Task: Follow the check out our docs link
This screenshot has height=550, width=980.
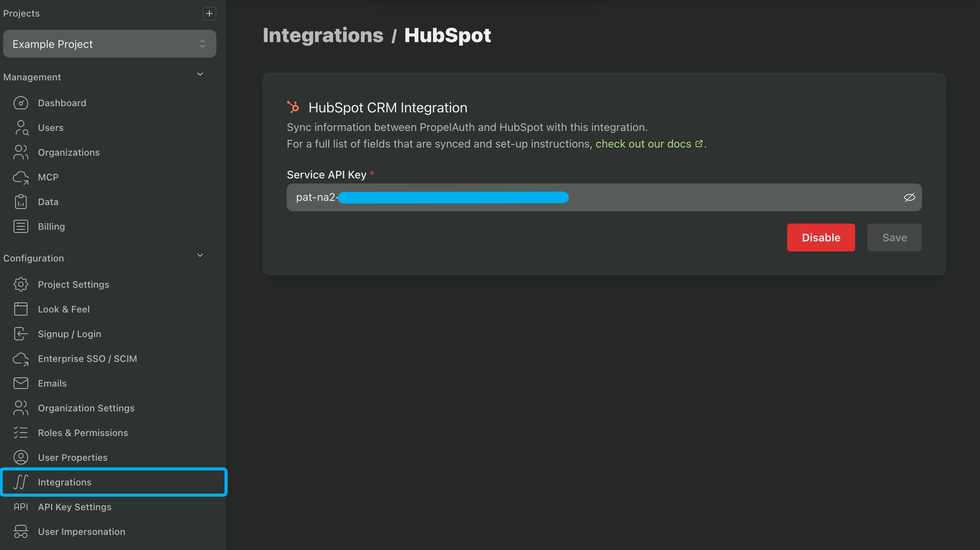Action: tap(643, 144)
